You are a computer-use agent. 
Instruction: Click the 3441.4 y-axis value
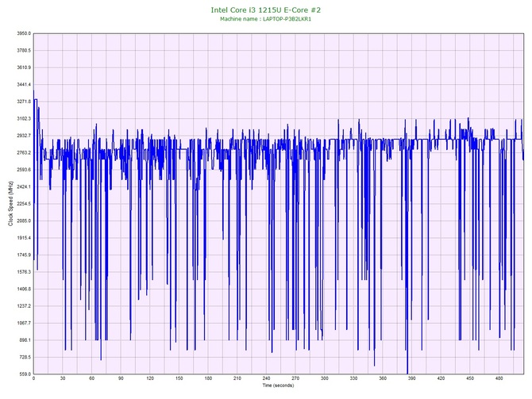pos(24,84)
